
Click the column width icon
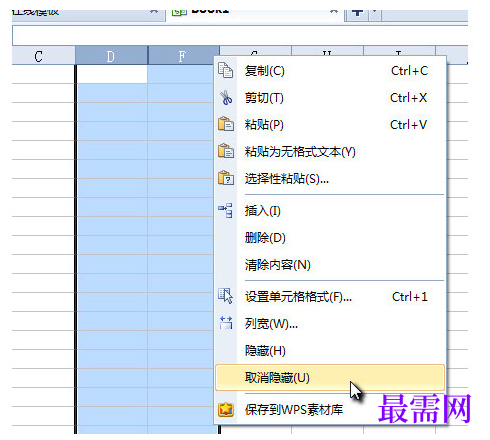226,323
